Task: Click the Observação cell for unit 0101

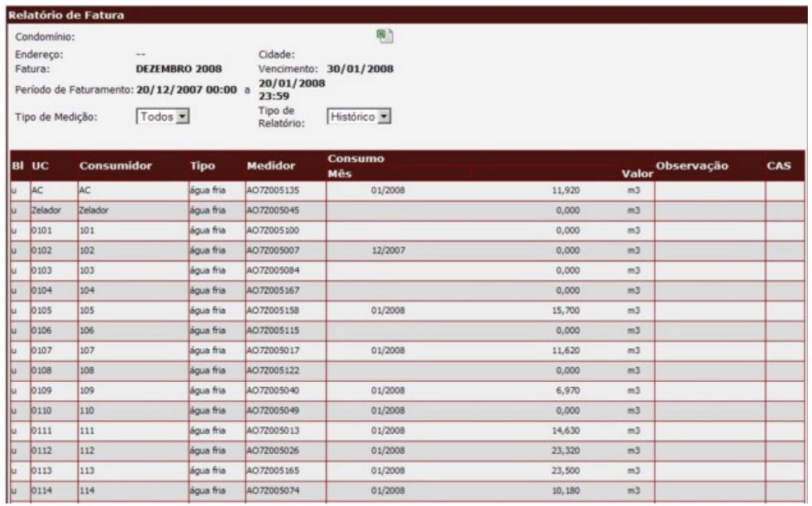Action: [709, 231]
